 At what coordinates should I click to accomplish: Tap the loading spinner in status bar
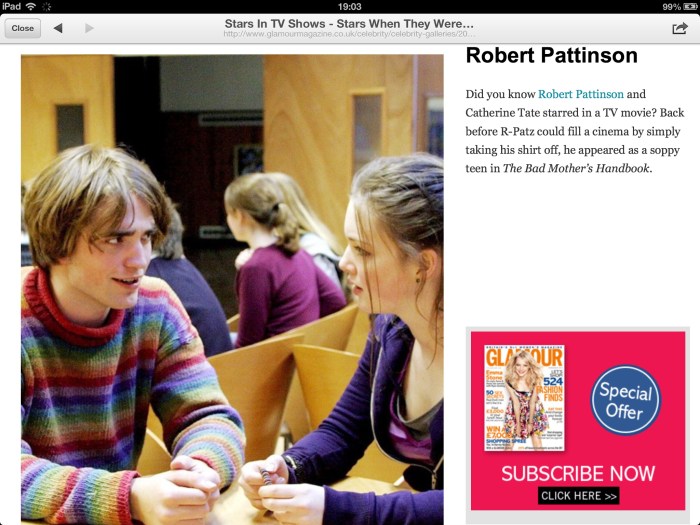click(46, 7)
